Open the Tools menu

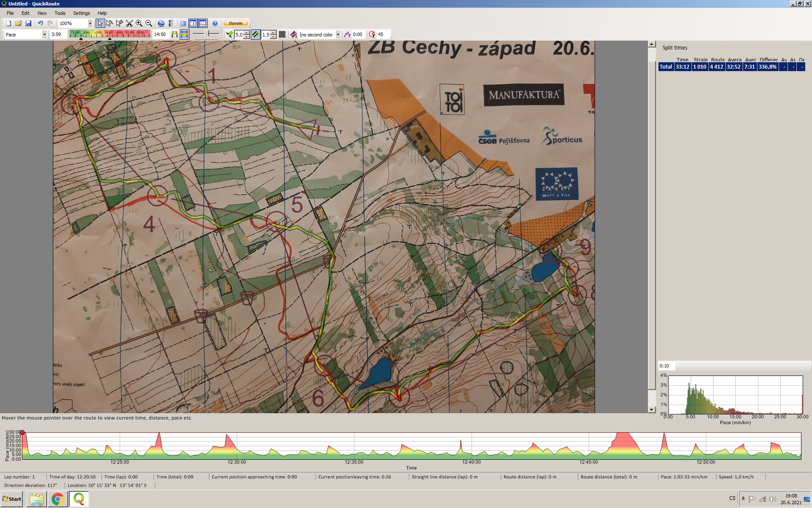point(60,13)
